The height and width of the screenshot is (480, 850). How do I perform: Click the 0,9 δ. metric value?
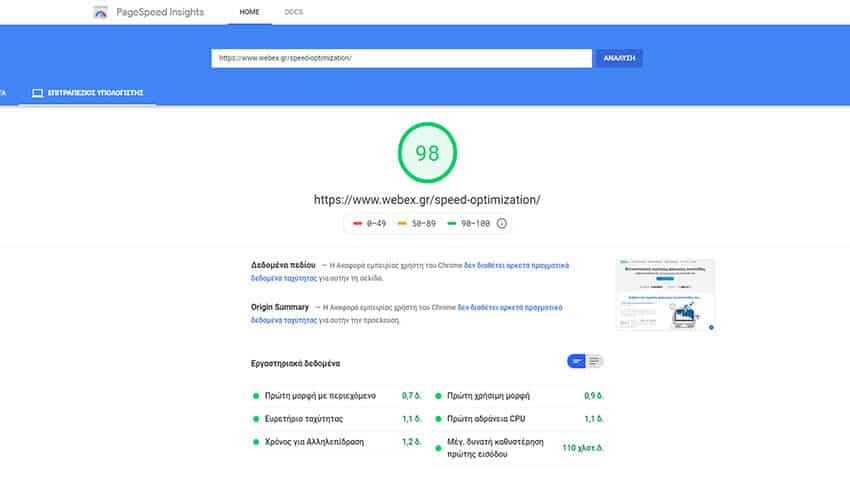tap(593, 396)
